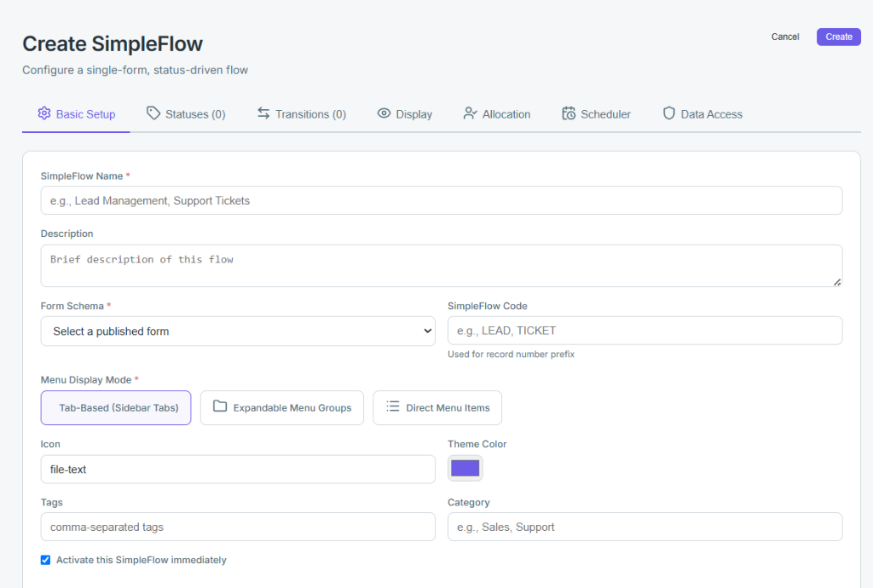
Task: Choose Expandable Menu Groups display mode
Action: pyautogui.click(x=281, y=407)
